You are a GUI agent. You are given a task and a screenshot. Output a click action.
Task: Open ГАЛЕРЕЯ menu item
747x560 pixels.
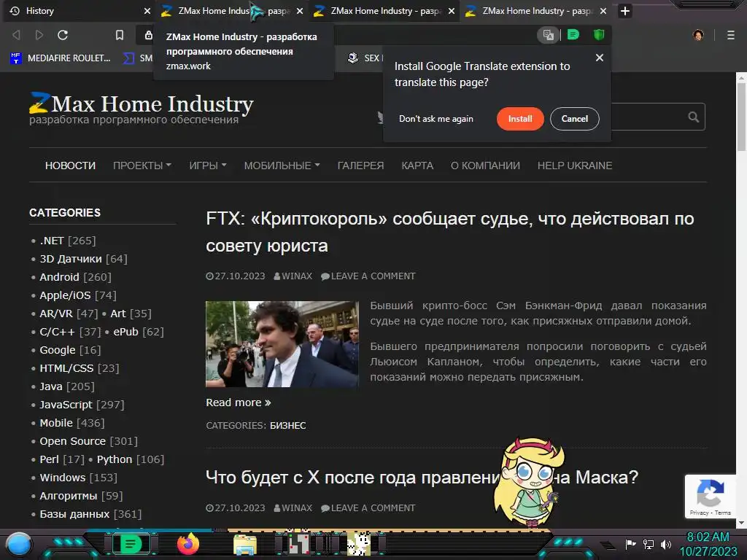coord(360,166)
